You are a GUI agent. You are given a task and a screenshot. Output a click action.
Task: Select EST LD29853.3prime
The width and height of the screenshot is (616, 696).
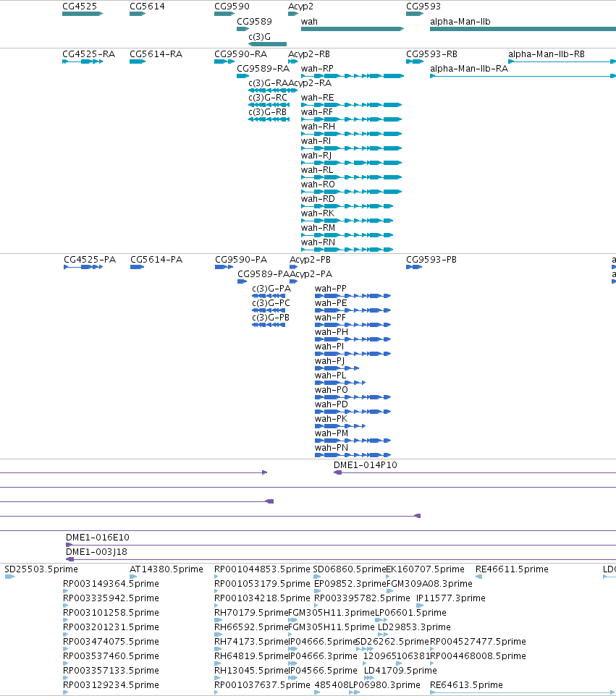click(x=383, y=635)
